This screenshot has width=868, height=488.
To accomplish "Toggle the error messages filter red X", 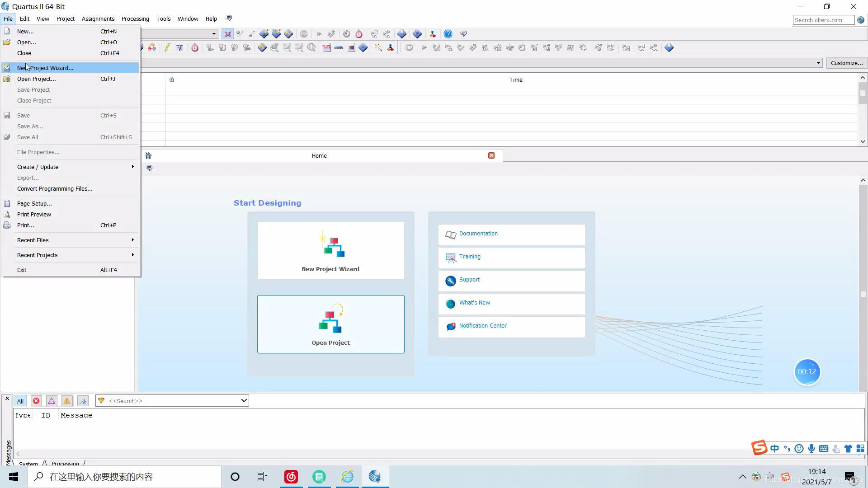I will pos(36,401).
